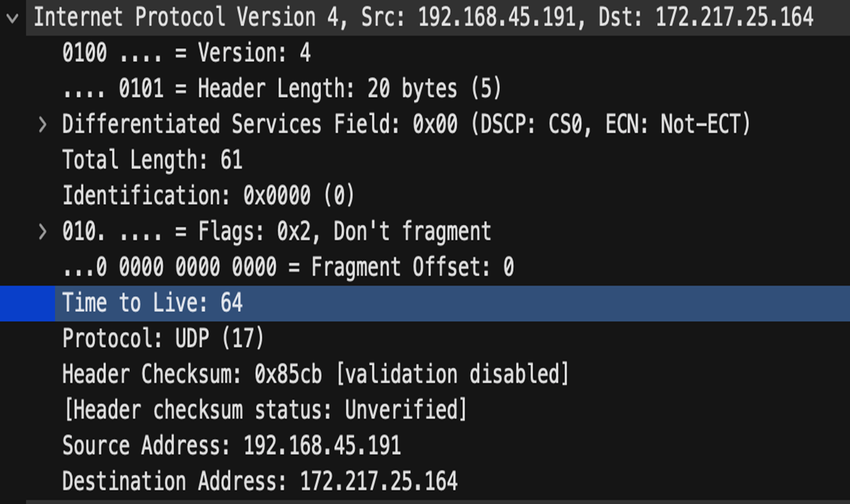Select the Header checksum status: Unverified line

pyautogui.click(x=265, y=411)
